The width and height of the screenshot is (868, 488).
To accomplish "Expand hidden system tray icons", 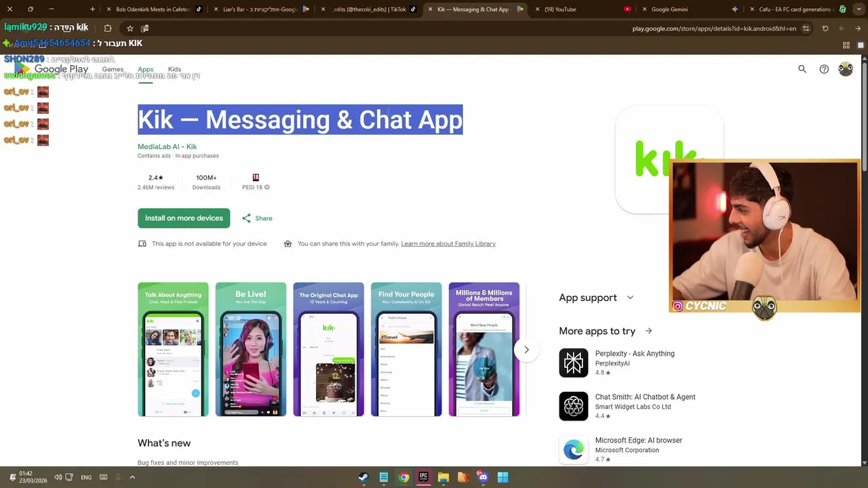I will [132, 477].
